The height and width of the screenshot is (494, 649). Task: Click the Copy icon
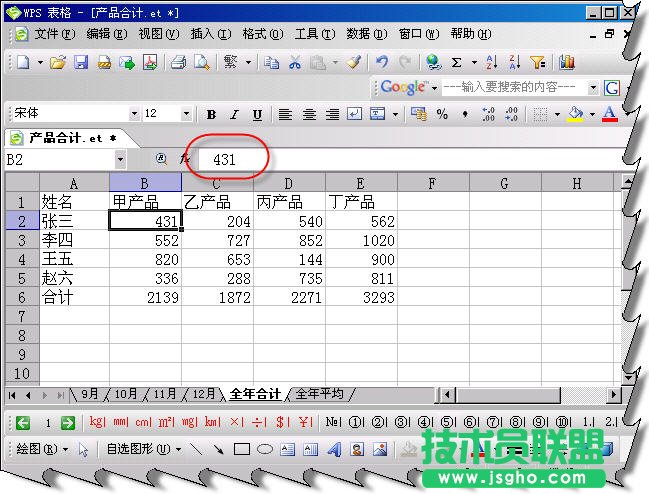[x=272, y=62]
